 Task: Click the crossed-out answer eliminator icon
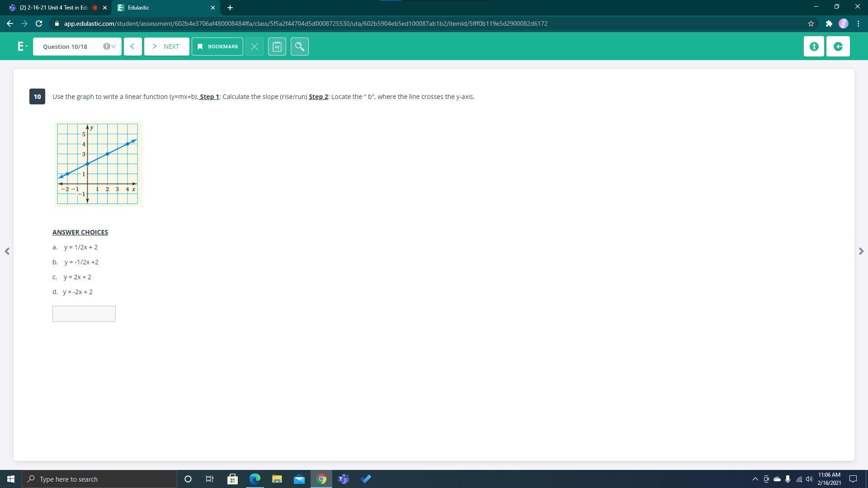point(255,47)
